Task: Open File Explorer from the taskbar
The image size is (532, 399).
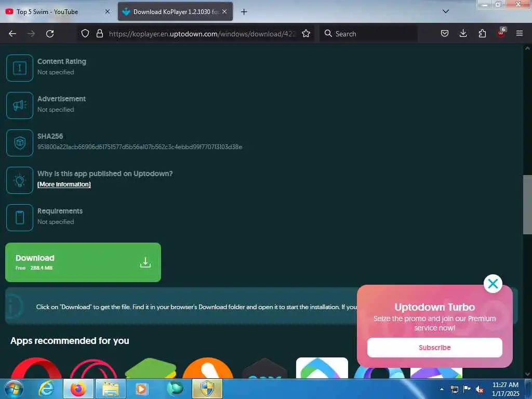Action: pos(111,389)
